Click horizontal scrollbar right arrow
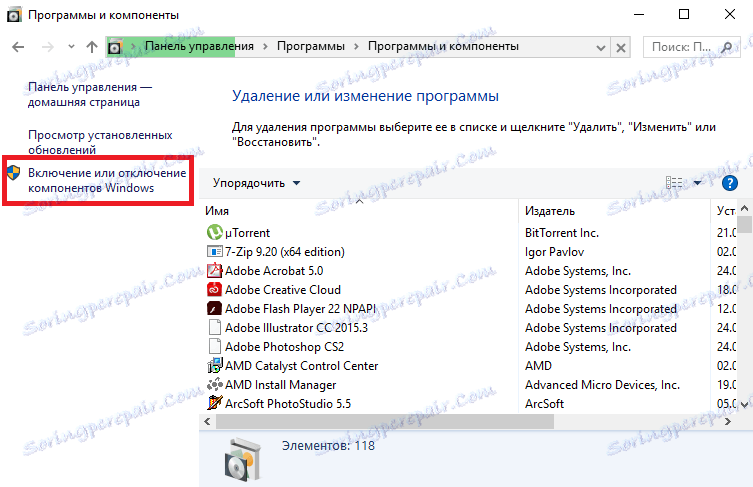 728,422
